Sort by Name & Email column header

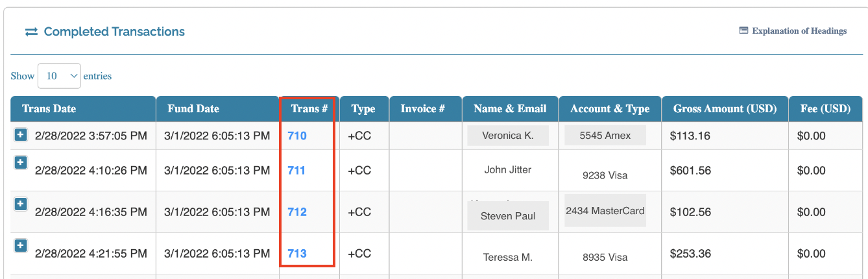[510, 108]
